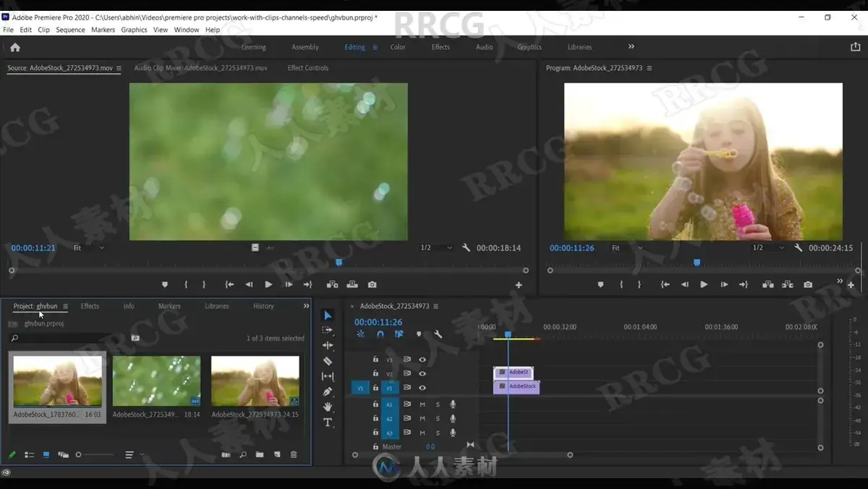Toggle Linked Selection in timeline
868x489 pixels.
pyautogui.click(x=399, y=334)
